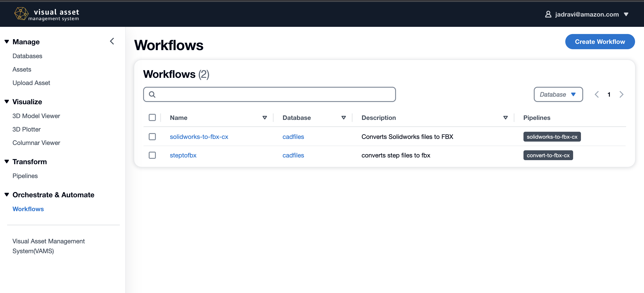Click the Create Workflow button
This screenshot has width=644, height=293.
point(600,42)
